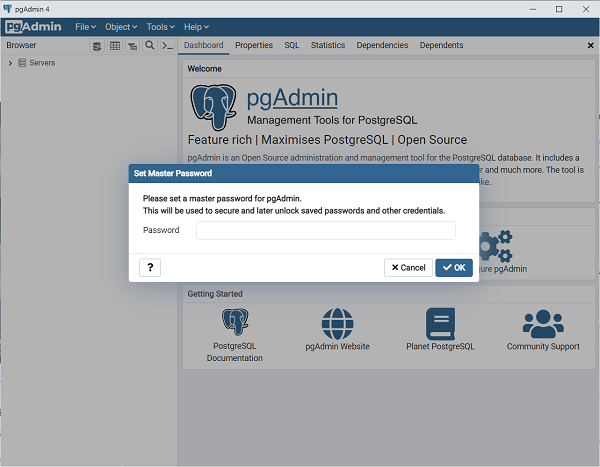The height and width of the screenshot is (467, 600).
Task: Open the PSQL terminal tool icon
Action: pyautogui.click(x=168, y=46)
